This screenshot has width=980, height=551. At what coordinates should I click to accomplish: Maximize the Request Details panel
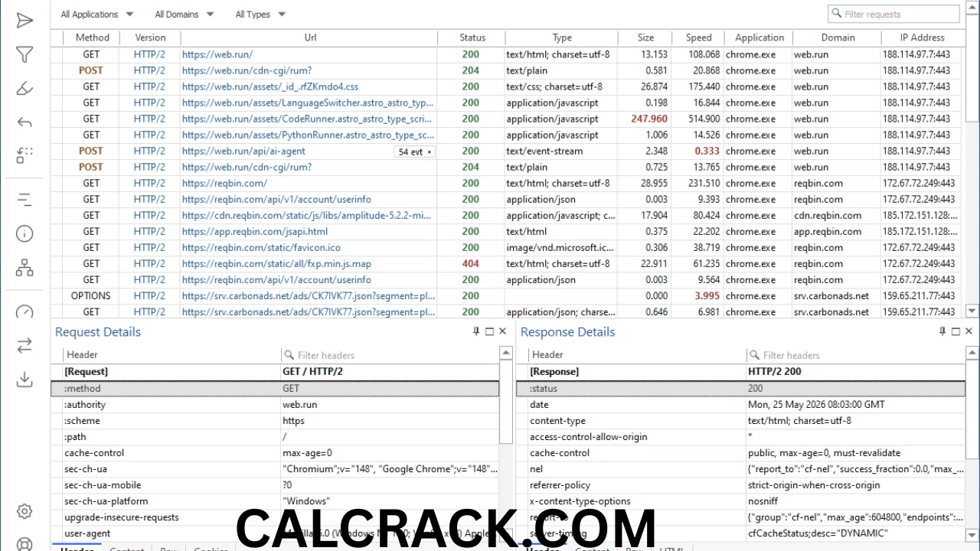point(489,331)
